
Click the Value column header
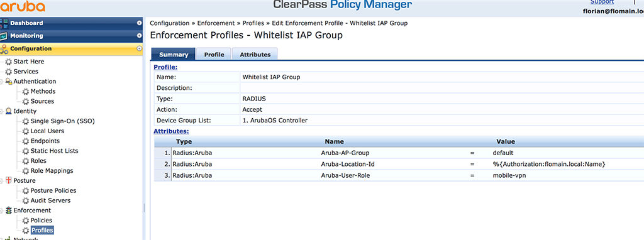(x=506, y=141)
